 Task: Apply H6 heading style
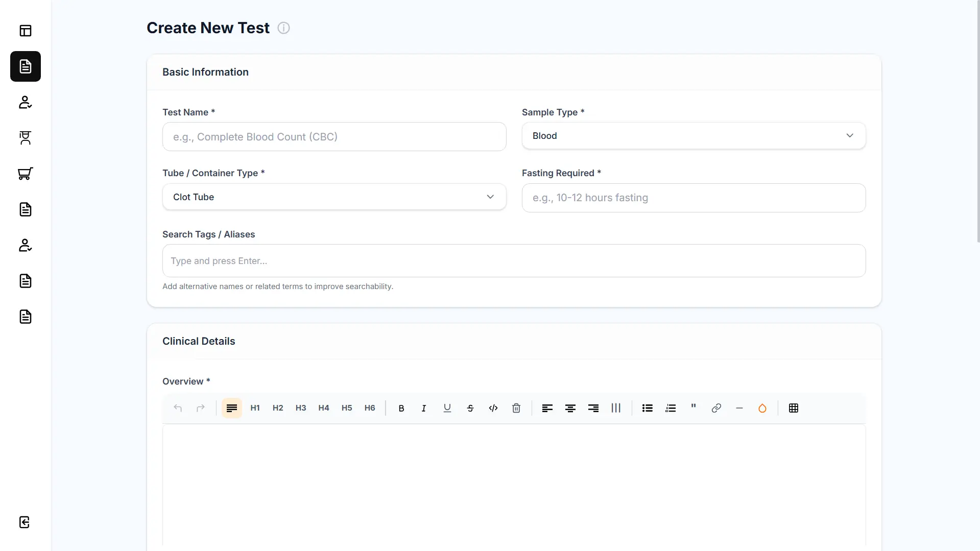(x=370, y=408)
